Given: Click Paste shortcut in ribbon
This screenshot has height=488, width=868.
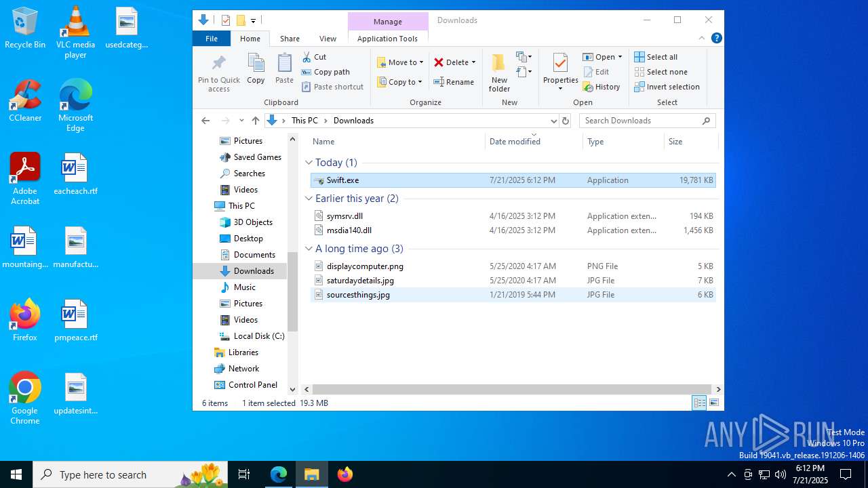Looking at the screenshot, I should pos(332,87).
